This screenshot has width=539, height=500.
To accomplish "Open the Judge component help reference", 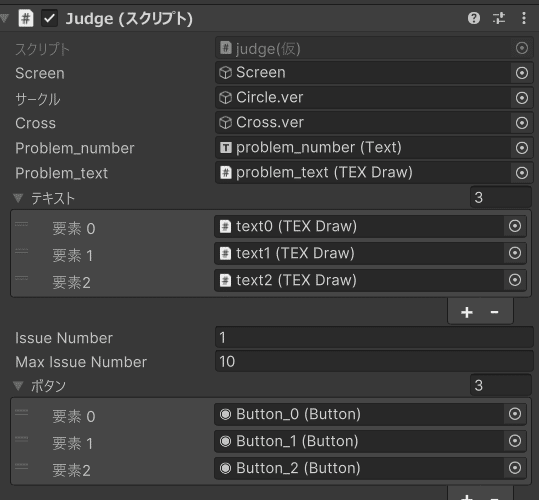I will click(474, 18).
